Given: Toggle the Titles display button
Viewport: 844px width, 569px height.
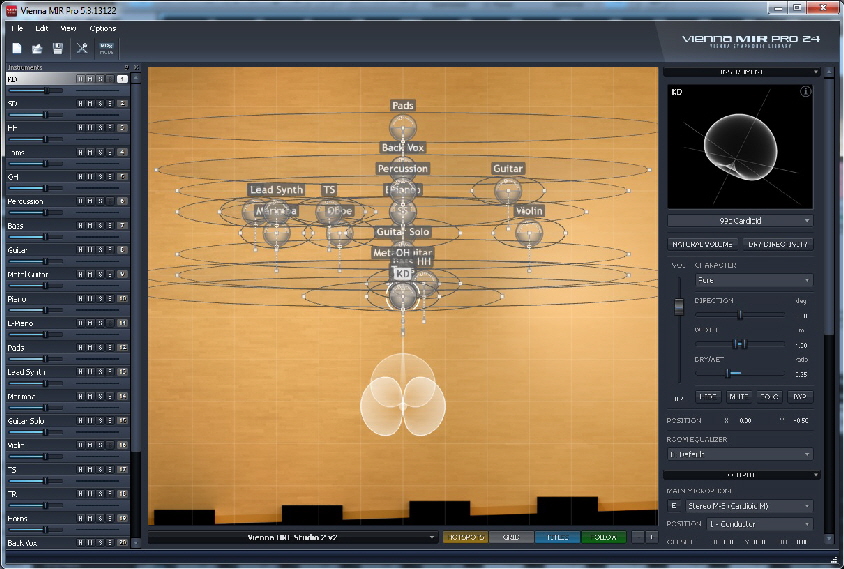Looking at the screenshot, I should coord(558,537).
